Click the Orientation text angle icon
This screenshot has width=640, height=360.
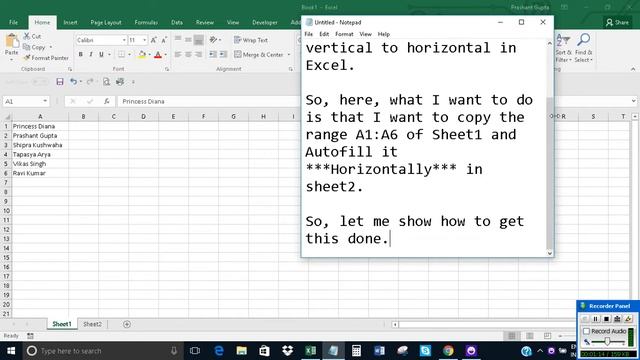213,40
